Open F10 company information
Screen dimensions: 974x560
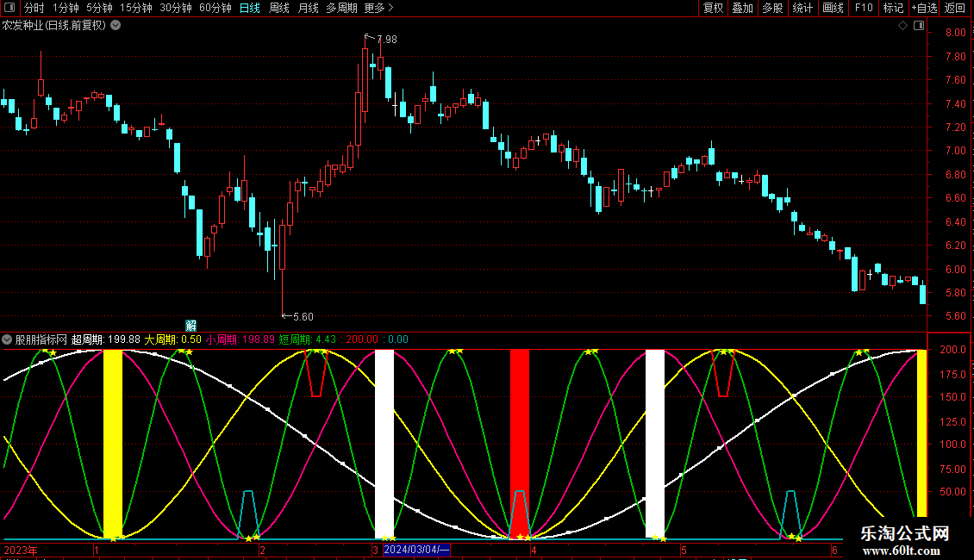864,8
